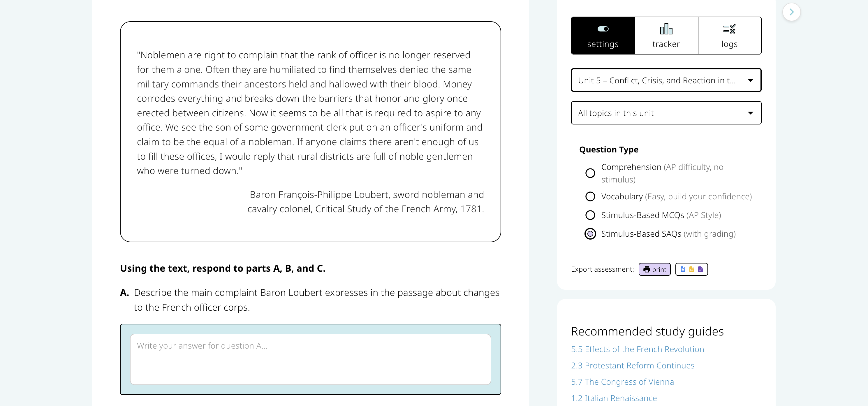Select Vocabulary question type

pyautogui.click(x=590, y=196)
